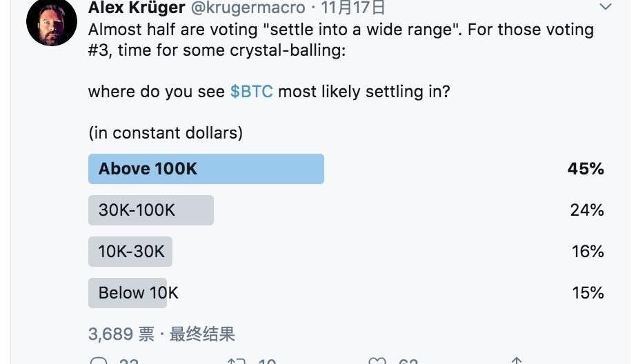Expand the tweet options chevron
636x364 pixels.
click(605, 8)
